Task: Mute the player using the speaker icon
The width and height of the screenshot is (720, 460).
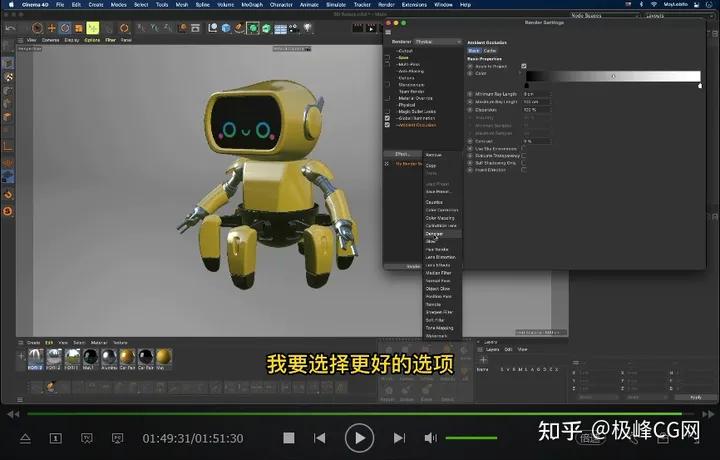Action: [x=430, y=438]
